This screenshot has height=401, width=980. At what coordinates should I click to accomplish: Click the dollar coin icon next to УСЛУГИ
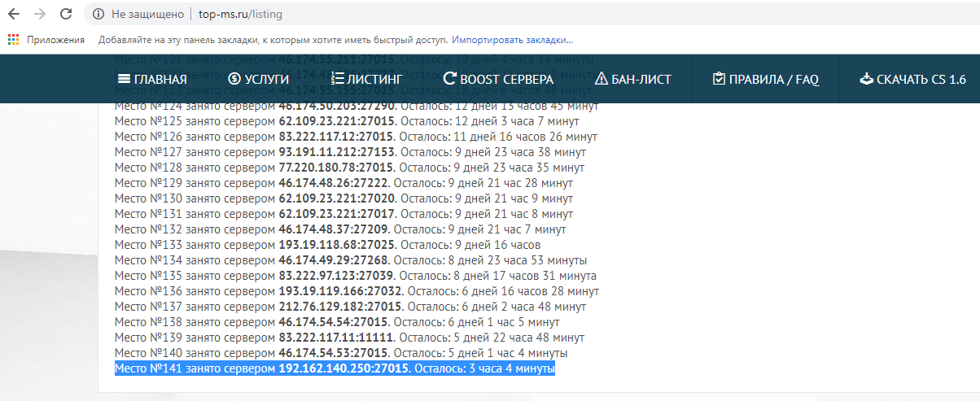235,79
